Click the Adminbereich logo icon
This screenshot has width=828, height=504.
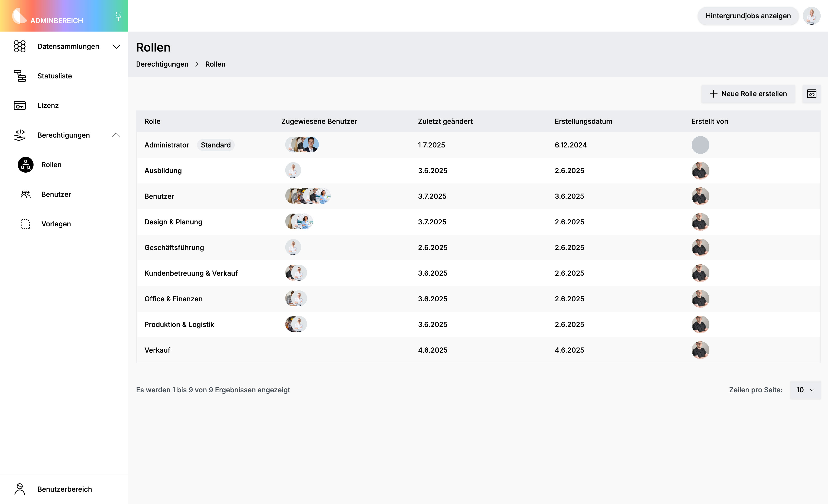coord(19,16)
